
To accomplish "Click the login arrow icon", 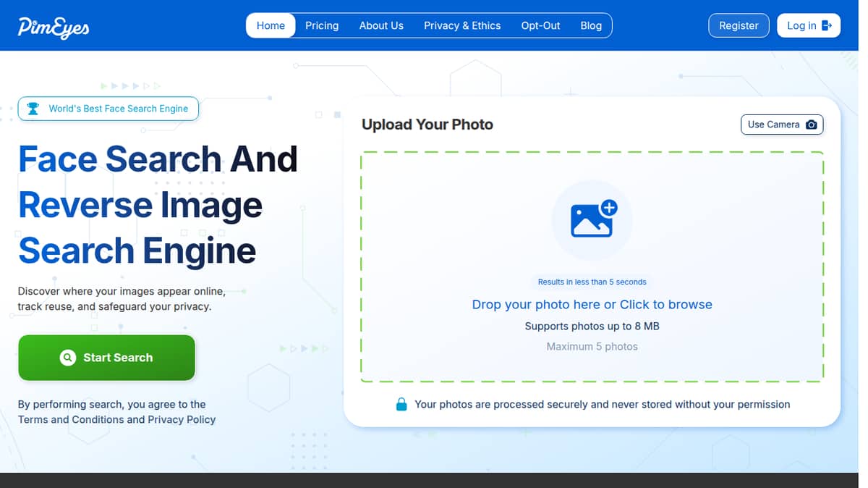I will [x=827, y=25].
